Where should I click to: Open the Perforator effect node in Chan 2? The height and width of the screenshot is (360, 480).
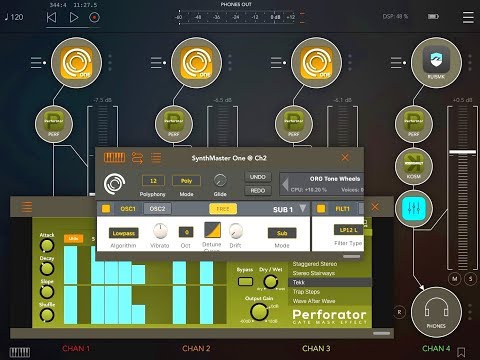tap(174, 124)
